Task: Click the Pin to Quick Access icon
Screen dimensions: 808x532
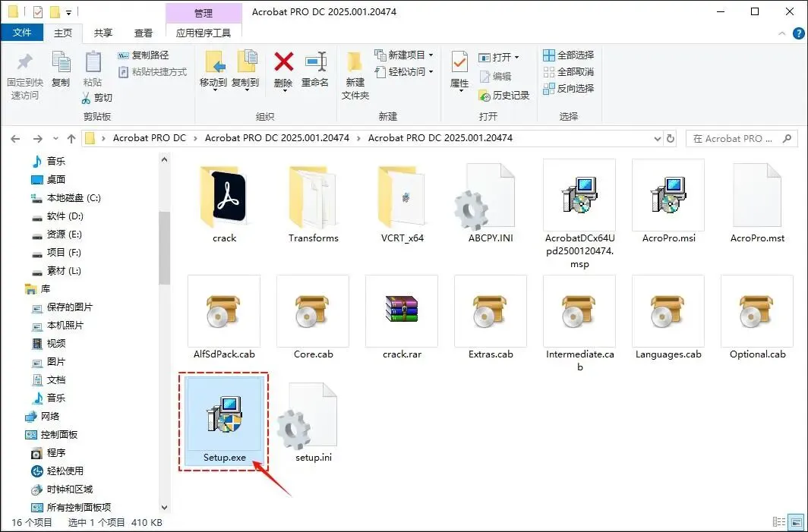Action: click(24, 63)
